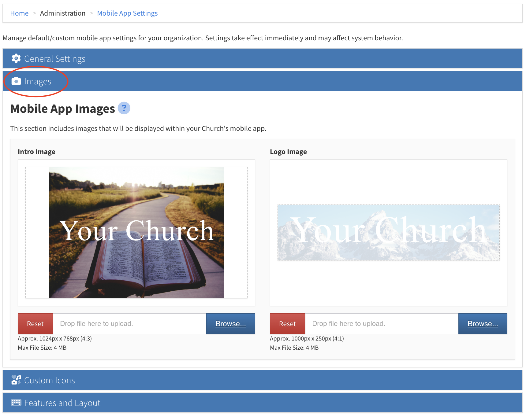Screen dimensions: 530x420
Task: Click the Logo Image drop file upload field
Action: click(x=382, y=324)
